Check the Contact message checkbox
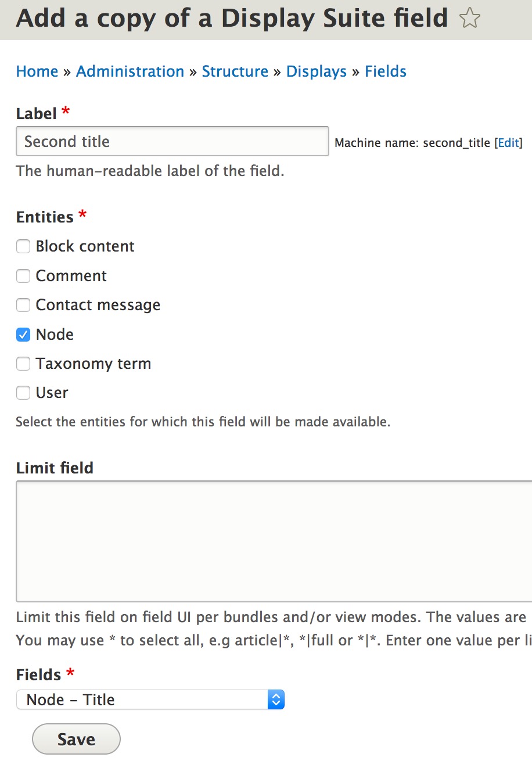The height and width of the screenshot is (761, 532). point(23,305)
